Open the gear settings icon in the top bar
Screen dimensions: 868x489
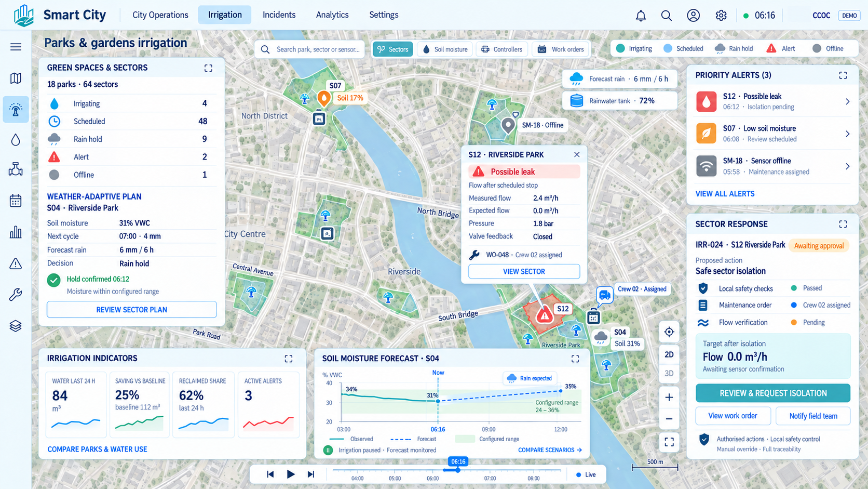[721, 16]
